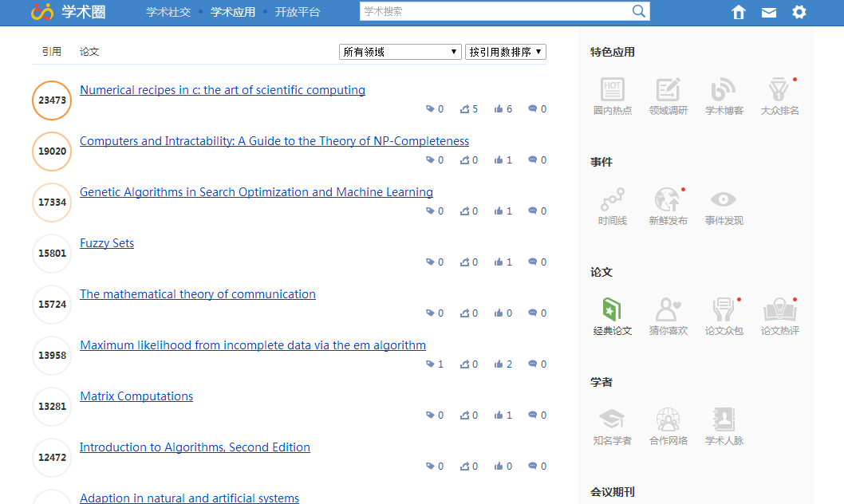Click the 特色应用 section heading
The height and width of the screenshot is (504, 844).
click(x=613, y=52)
